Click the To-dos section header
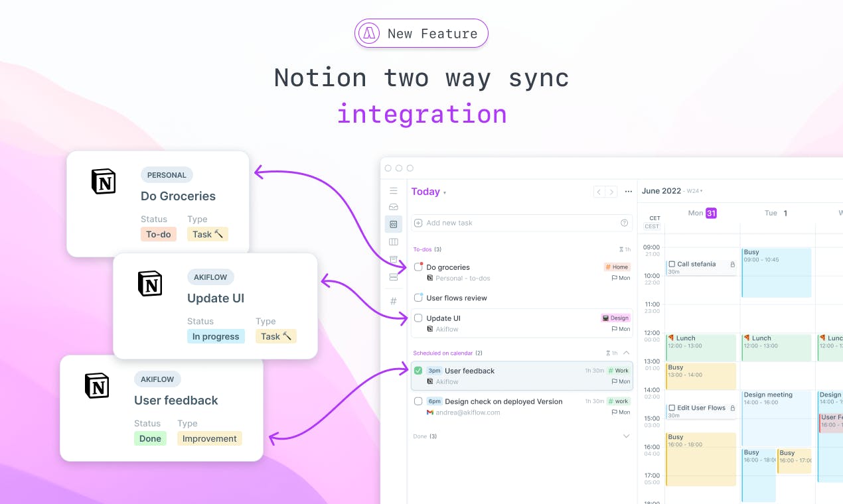 tap(427, 249)
